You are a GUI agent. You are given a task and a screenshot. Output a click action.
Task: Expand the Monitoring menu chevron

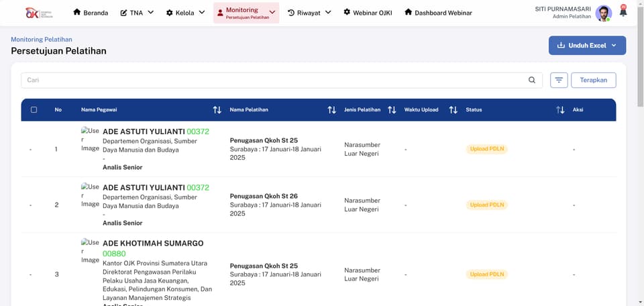[x=272, y=13]
